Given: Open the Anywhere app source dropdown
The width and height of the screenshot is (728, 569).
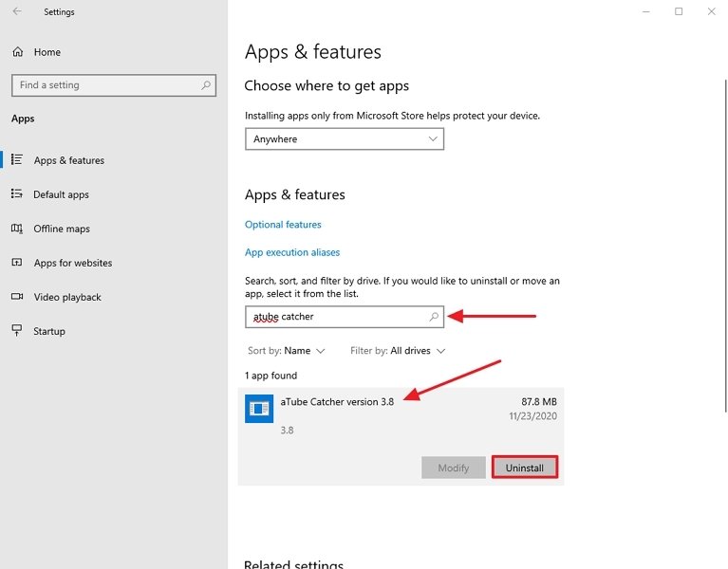Looking at the screenshot, I should [x=344, y=139].
